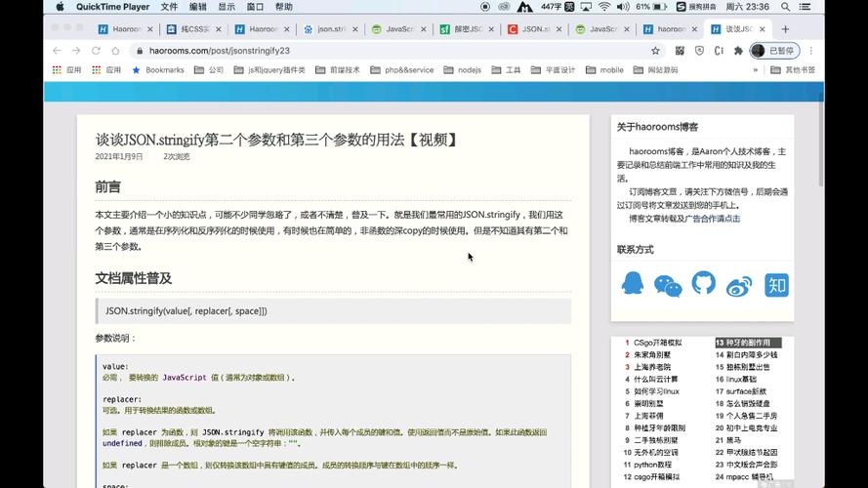Click the shield extension icon
The image size is (868, 488).
pos(699,51)
